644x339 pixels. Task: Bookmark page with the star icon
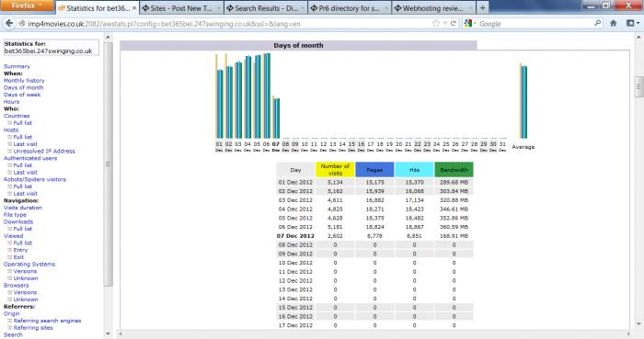point(436,23)
